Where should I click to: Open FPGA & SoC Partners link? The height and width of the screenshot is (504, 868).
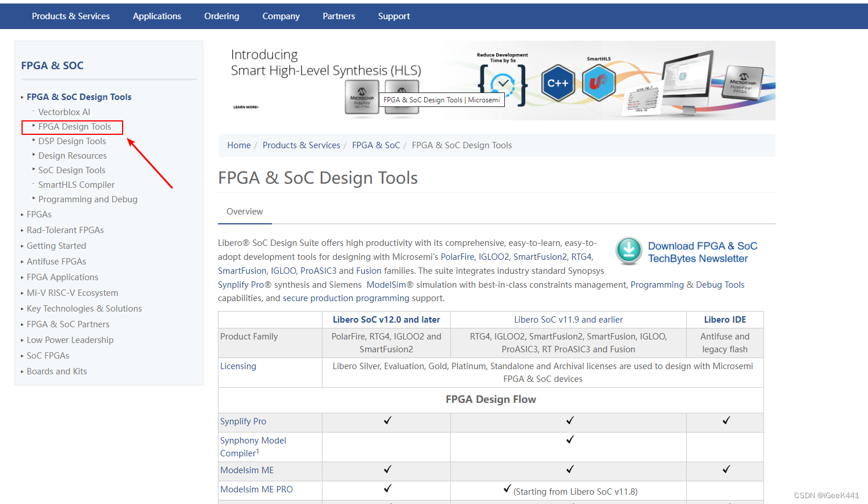pyautogui.click(x=68, y=324)
